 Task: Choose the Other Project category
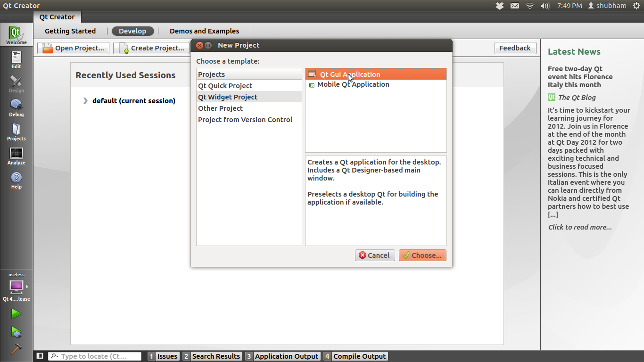[249, 108]
